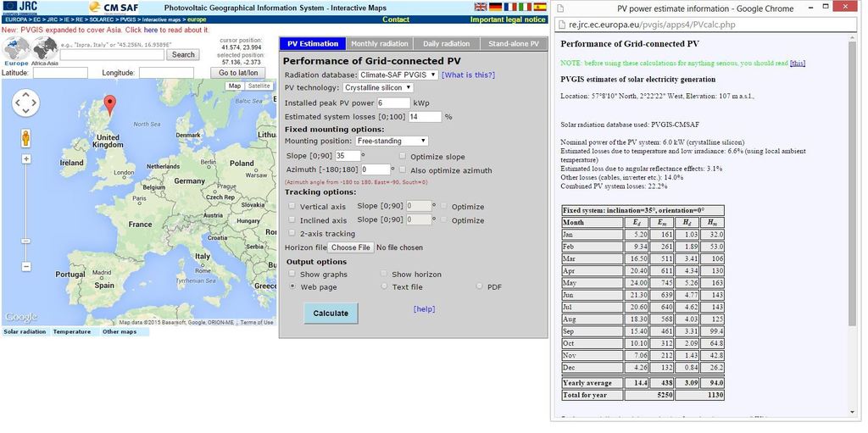Check the 2-axis tracking option
The image size is (868, 433).
292,233
